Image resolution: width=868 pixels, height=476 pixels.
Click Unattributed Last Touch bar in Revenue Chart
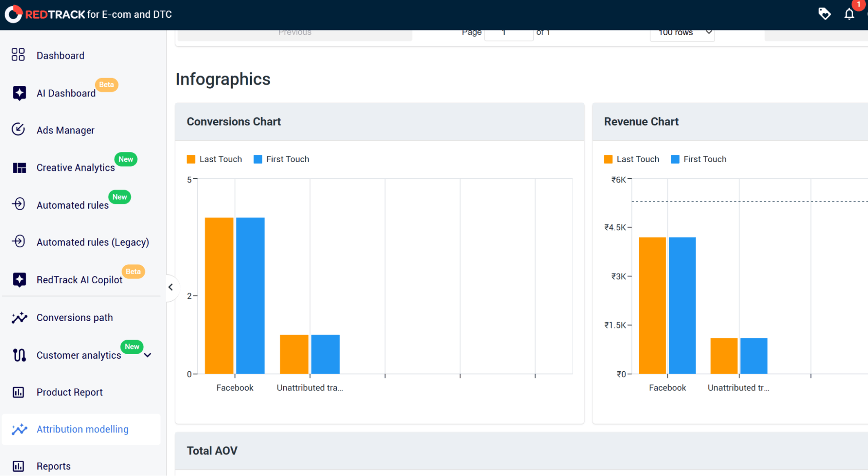[724, 356]
